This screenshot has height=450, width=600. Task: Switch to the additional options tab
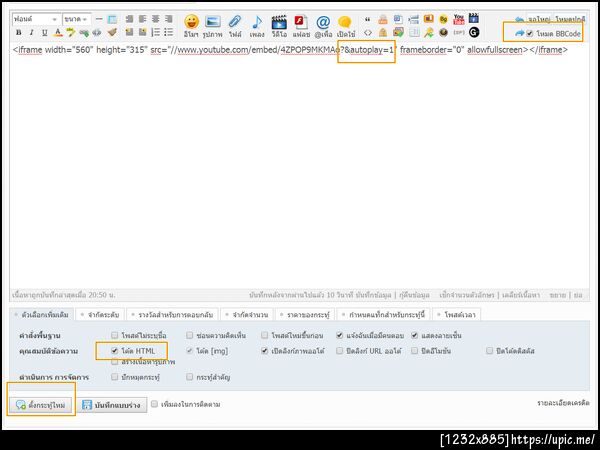click(41, 315)
